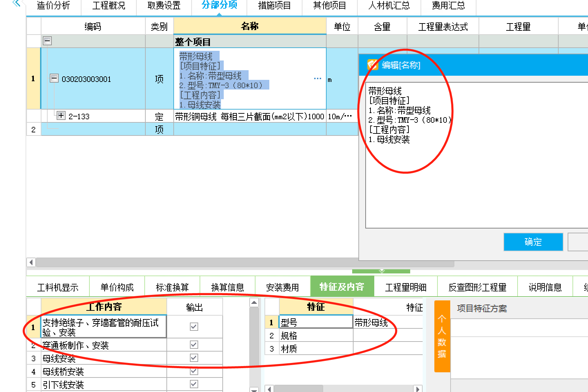Click the 类别 column header
588x392 pixels.
[159, 26]
